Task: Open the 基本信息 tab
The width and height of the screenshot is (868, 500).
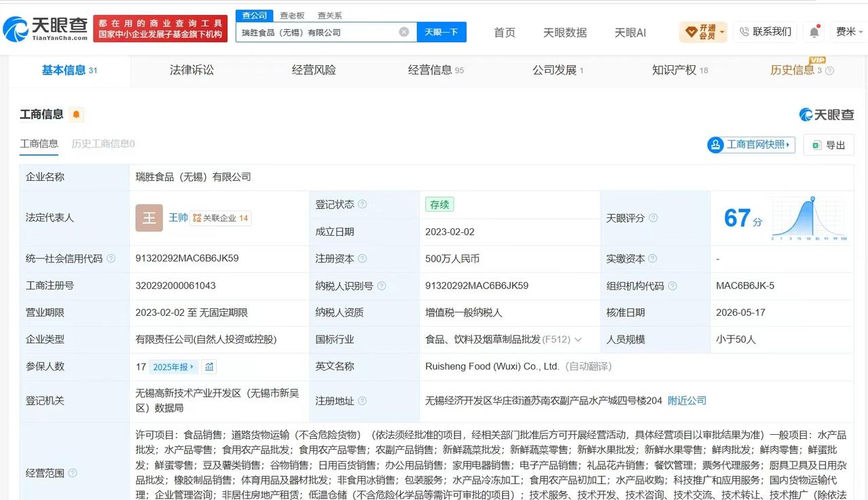Action: coord(69,70)
